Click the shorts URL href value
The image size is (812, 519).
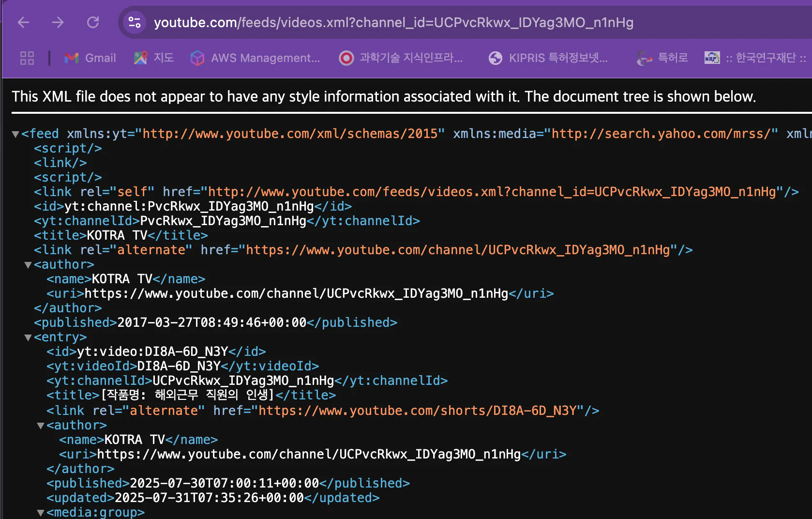click(417, 411)
